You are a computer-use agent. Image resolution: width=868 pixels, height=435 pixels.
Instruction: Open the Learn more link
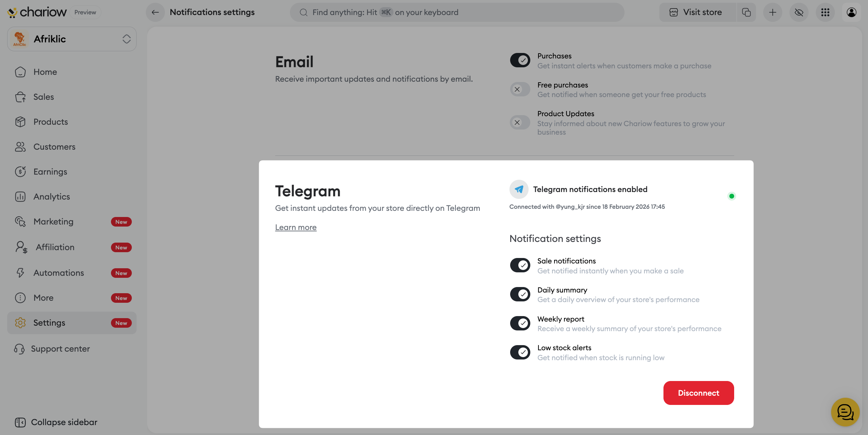(296, 227)
